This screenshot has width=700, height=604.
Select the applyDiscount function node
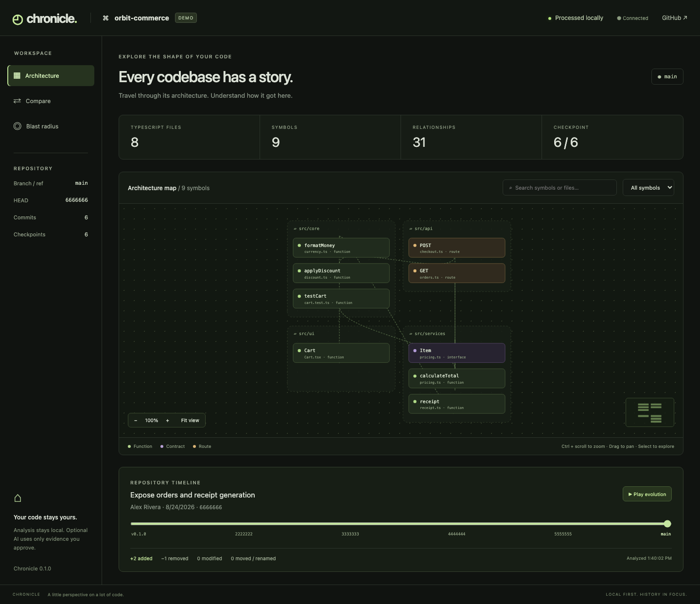[341, 273]
